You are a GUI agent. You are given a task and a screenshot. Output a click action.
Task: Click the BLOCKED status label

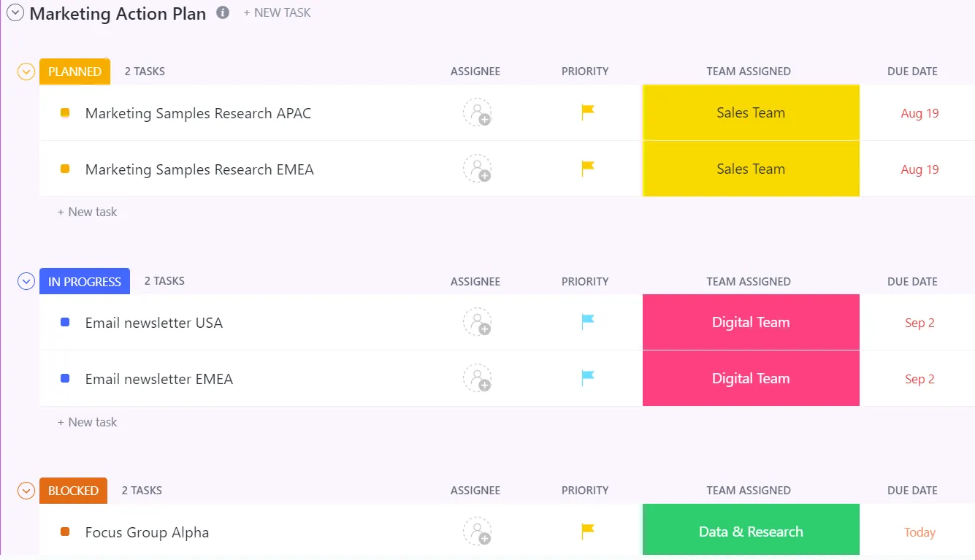coord(73,491)
